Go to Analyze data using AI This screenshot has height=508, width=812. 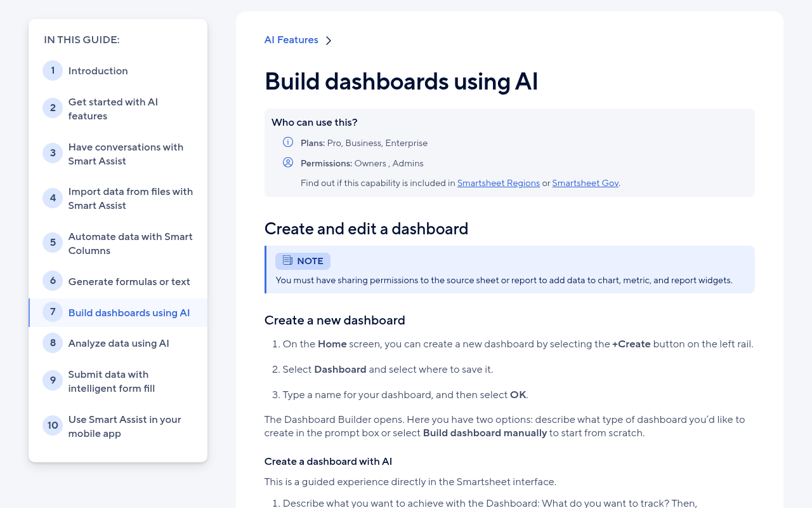[119, 344]
